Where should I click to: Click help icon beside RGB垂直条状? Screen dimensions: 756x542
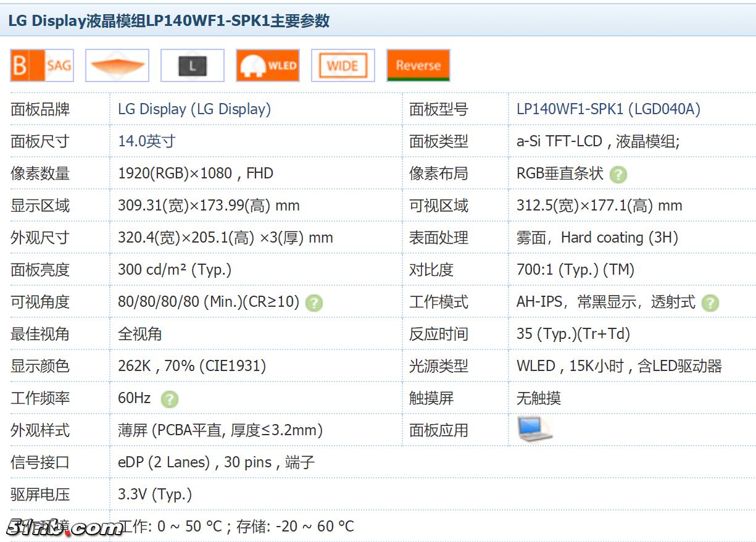click(618, 175)
